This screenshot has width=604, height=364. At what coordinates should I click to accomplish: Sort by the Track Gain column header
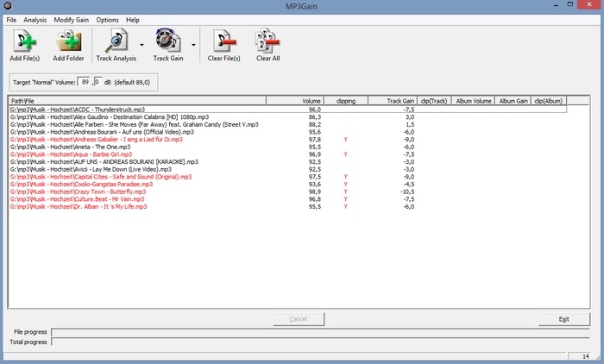(393, 101)
